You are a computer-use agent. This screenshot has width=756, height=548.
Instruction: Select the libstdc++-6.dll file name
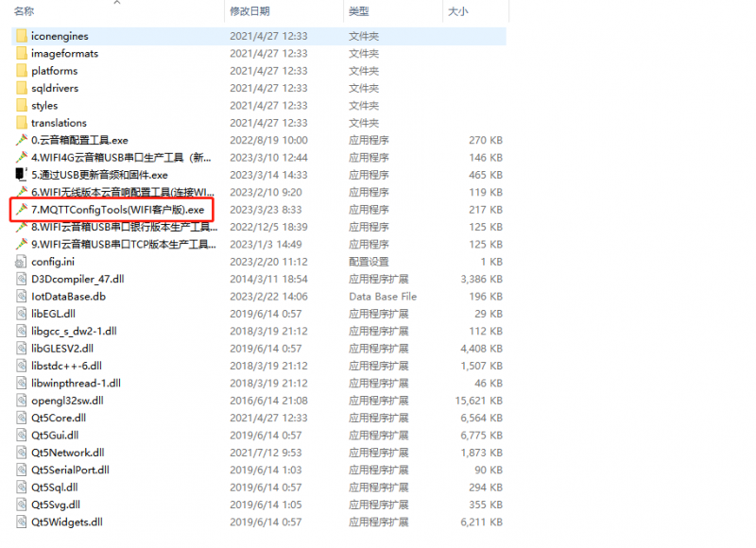pos(66,366)
